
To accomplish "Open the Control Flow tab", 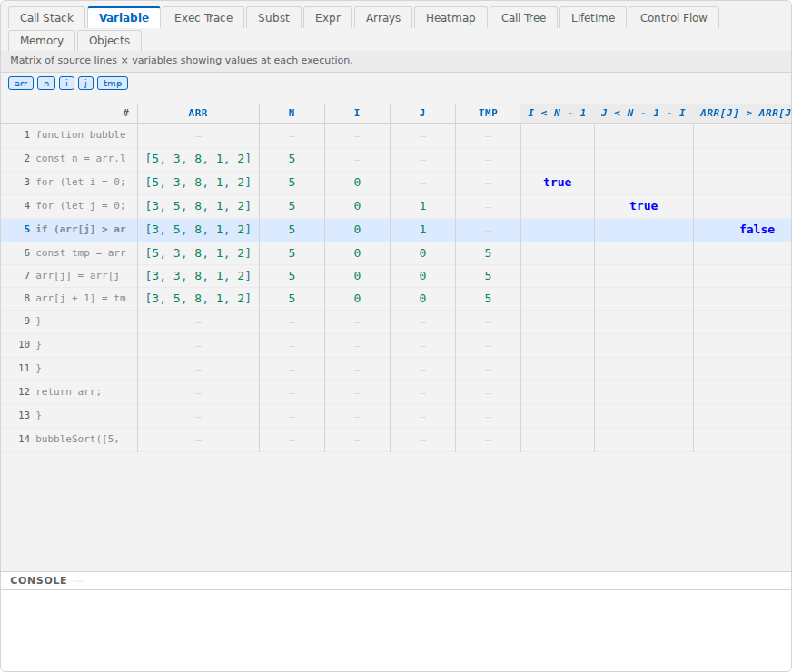I will (x=674, y=17).
